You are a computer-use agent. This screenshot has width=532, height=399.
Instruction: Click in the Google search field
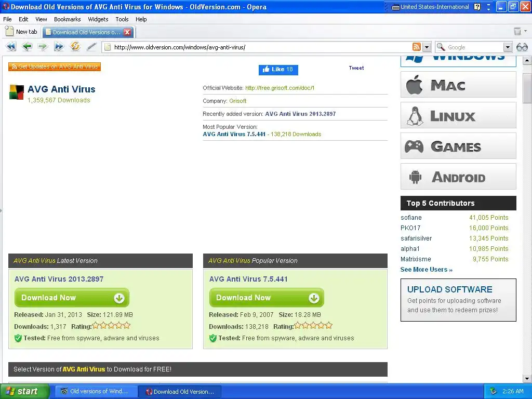(474, 47)
